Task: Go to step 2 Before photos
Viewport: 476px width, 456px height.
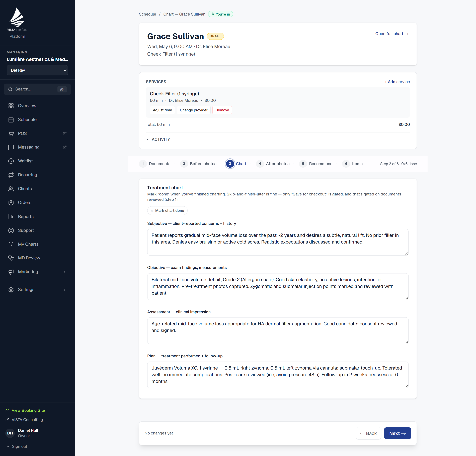Action: tap(198, 164)
